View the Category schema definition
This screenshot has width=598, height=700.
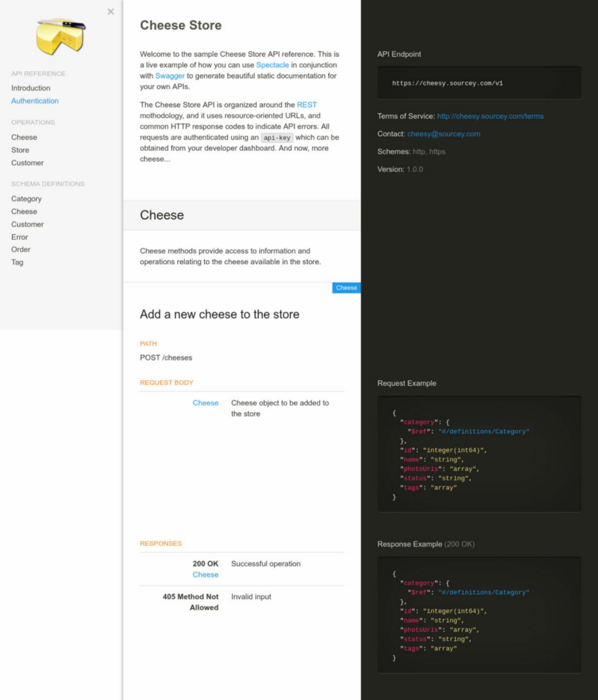pos(26,198)
